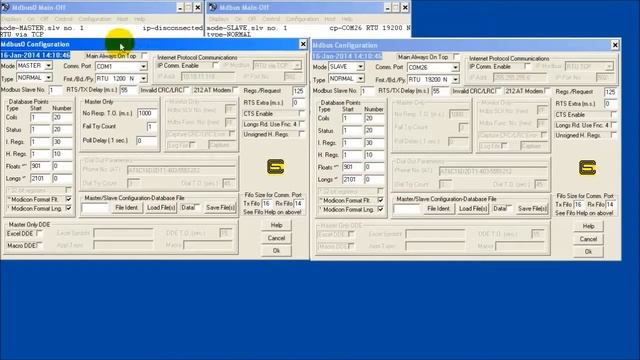
Task: Click File Ident. in Mdbus0 Configuration
Action: tap(127, 208)
